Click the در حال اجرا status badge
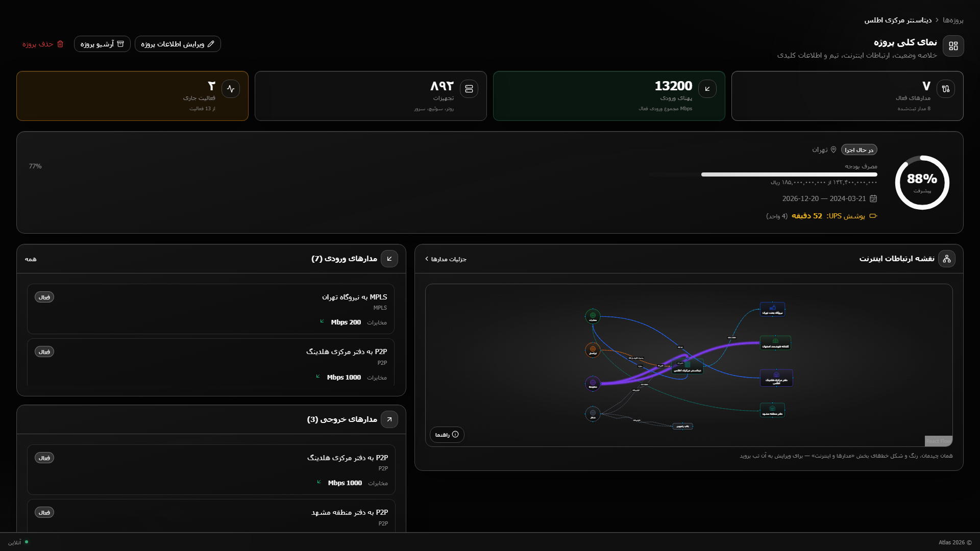Screen dimensions: 980x551 [859, 149]
